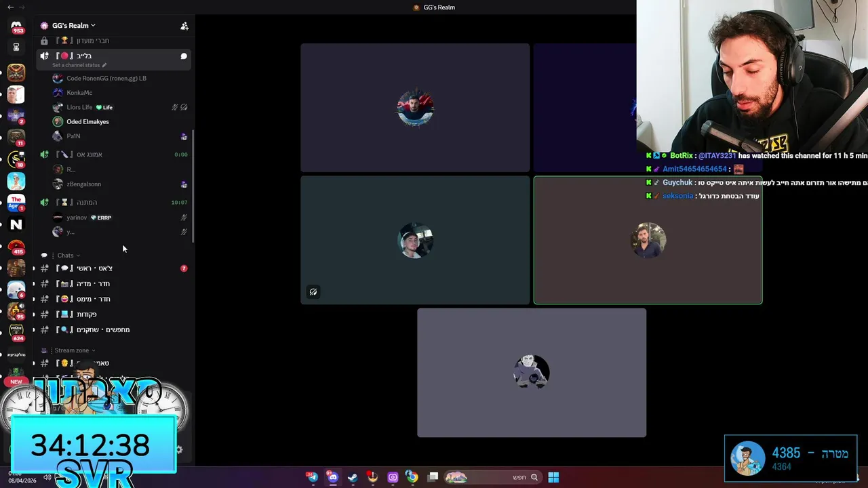Select the פקודות text channel
This screenshot has width=868, height=488.
pyautogui.click(x=114, y=314)
